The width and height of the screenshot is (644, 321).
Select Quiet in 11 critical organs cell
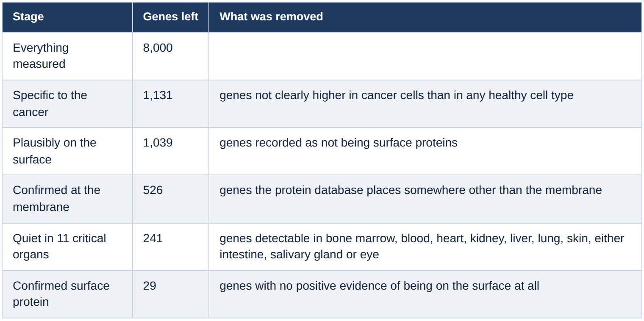click(67, 246)
